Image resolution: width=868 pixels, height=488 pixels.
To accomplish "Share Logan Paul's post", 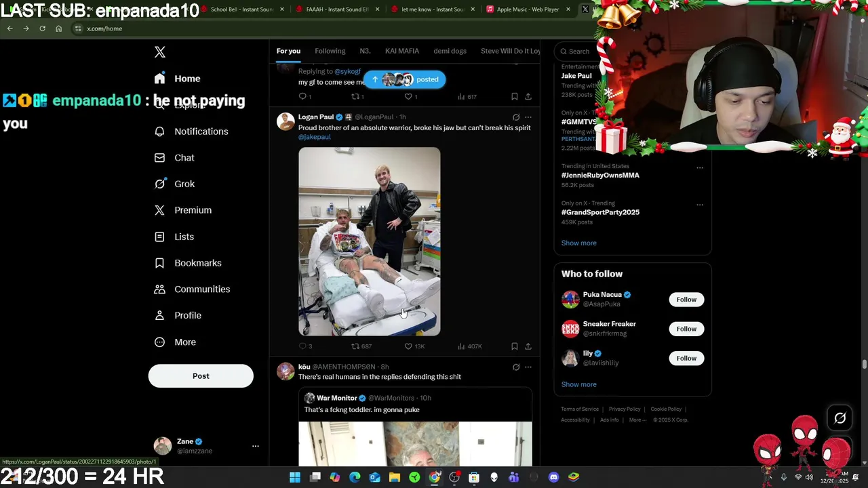I will pos(528,346).
